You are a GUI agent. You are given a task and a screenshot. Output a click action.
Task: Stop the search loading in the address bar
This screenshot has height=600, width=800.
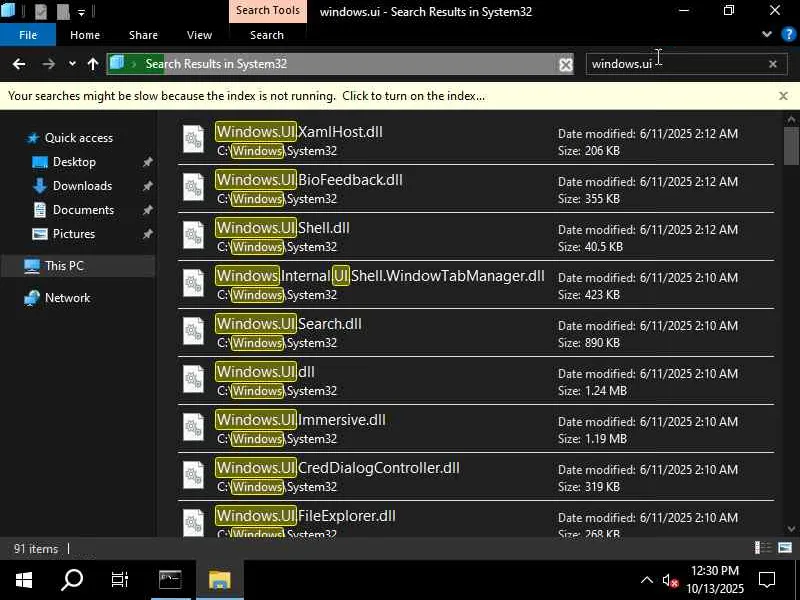click(565, 64)
